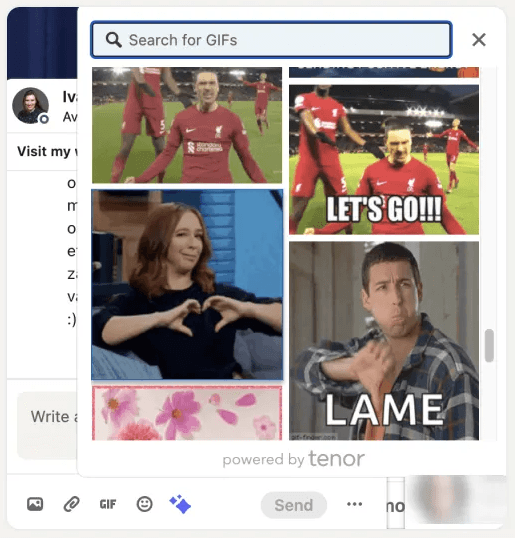Select the LAME thumbs down GIF

[x=384, y=341]
